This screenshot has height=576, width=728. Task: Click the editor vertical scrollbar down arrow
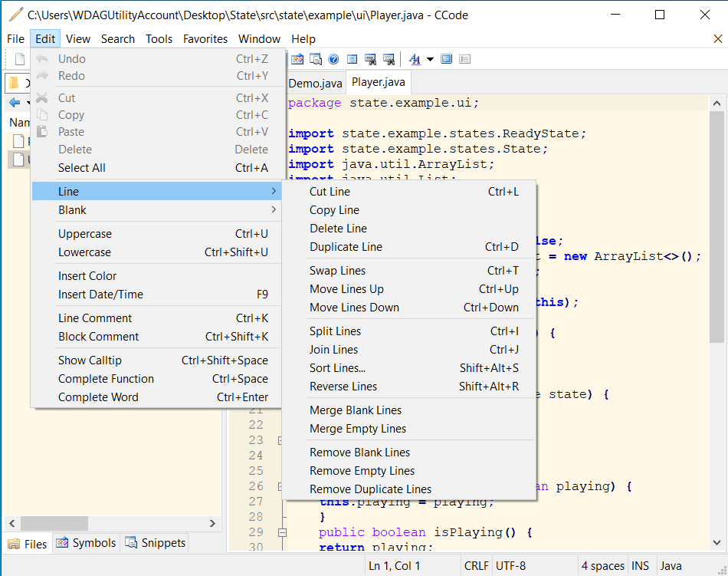click(717, 543)
